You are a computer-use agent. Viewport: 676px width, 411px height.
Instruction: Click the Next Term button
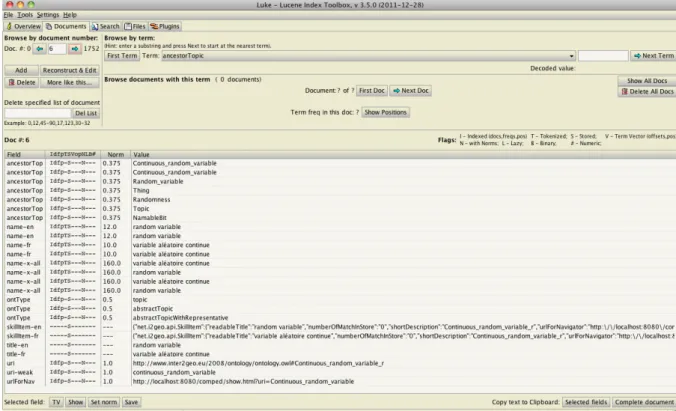653,56
